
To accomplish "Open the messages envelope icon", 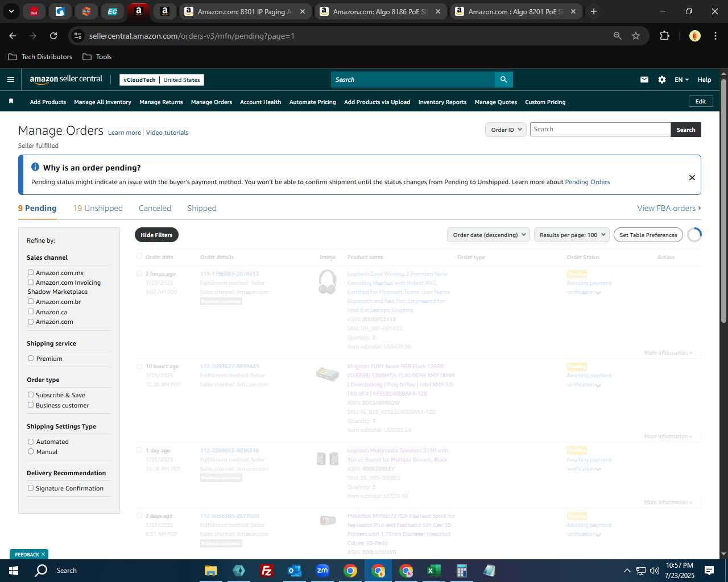I will (x=644, y=80).
